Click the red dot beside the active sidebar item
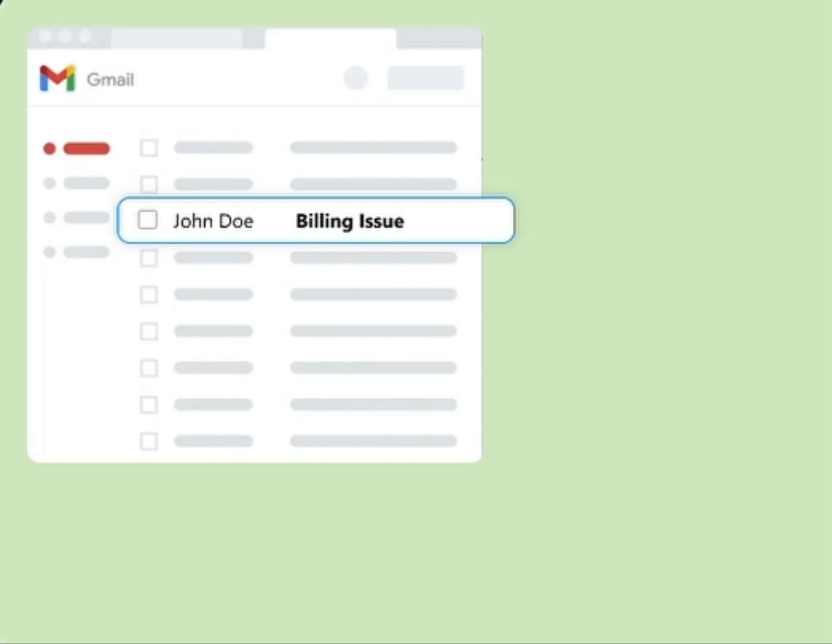Image resolution: width=832 pixels, height=644 pixels. coord(49,148)
